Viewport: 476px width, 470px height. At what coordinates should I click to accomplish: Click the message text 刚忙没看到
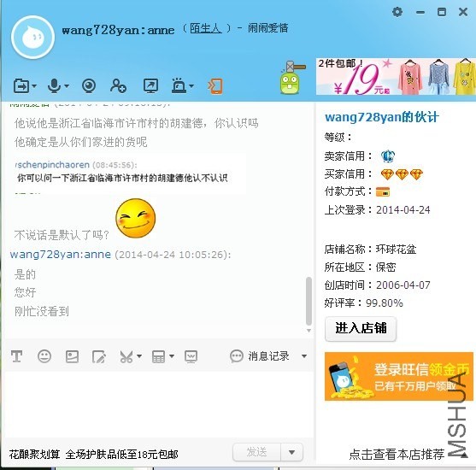pos(42,311)
